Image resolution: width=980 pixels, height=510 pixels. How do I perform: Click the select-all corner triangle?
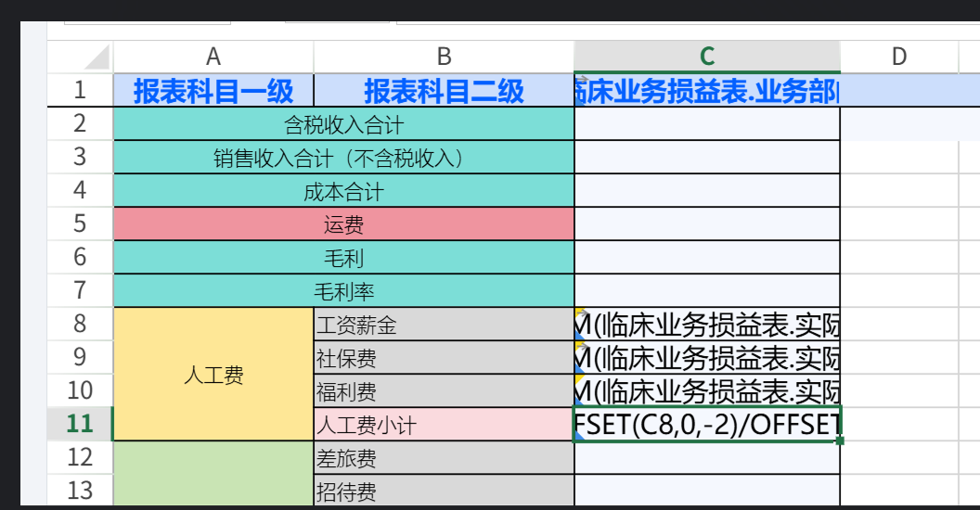tap(97, 57)
